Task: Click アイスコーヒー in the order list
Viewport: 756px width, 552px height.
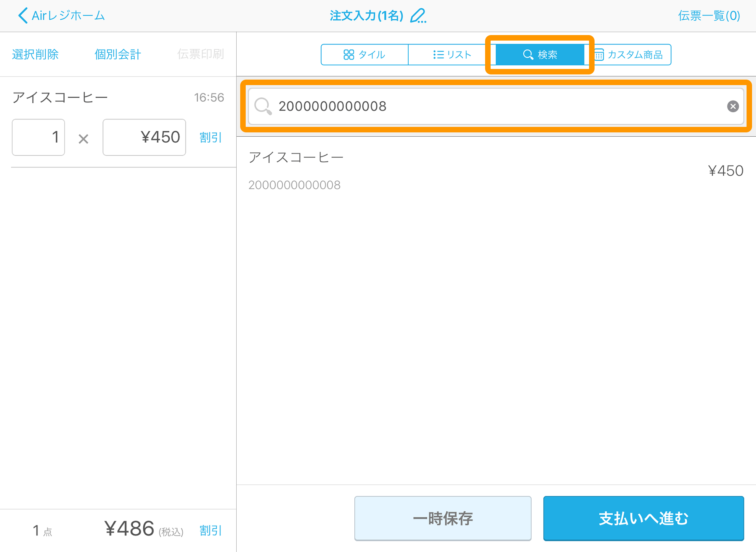Action: coord(60,97)
